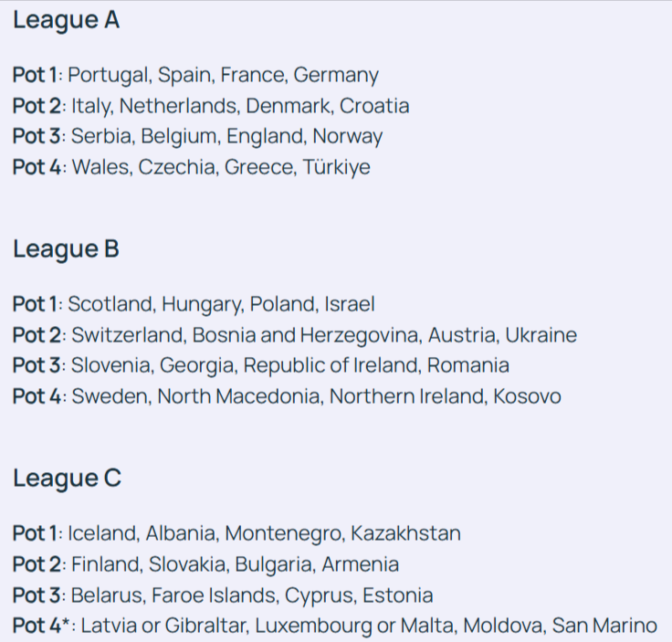Viewport: 672px width, 642px height.
Task: Click the Pot 4 label under League B
Action: [x=37, y=397]
